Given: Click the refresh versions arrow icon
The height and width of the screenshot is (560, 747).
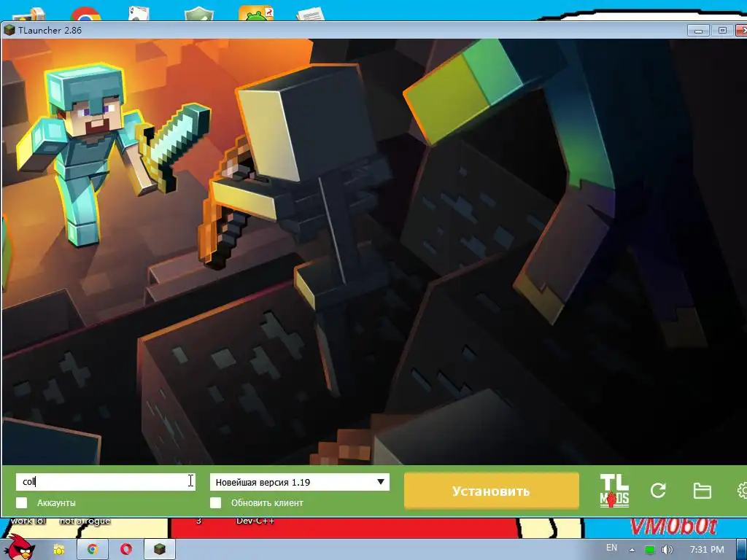Looking at the screenshot, I should (x=658, y=491).
